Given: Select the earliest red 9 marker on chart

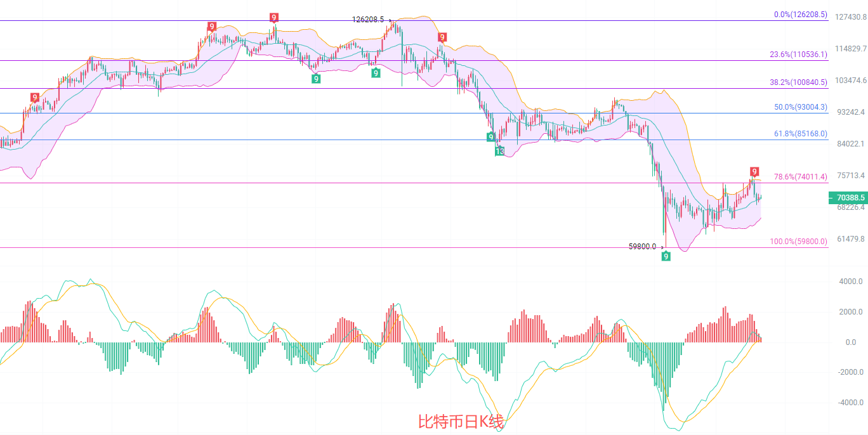Looking at the screenshot, I should [35, 97].
